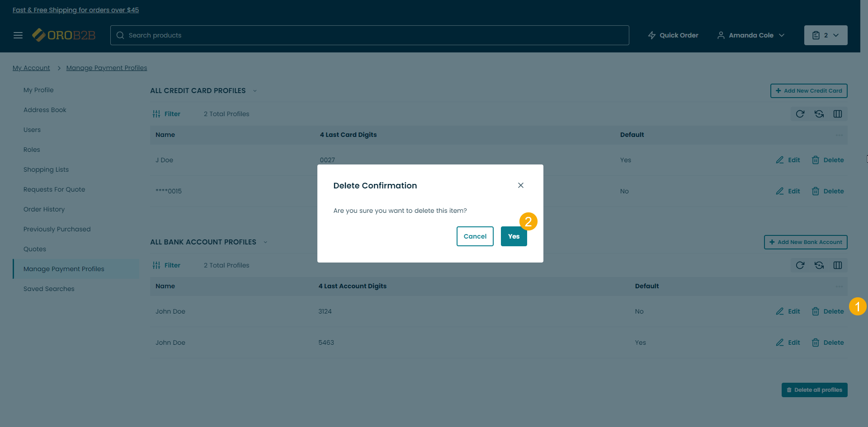Viewport: 868px width, 427px height.
Task: Click the OroB2B logo
Action: coord(64,35)
